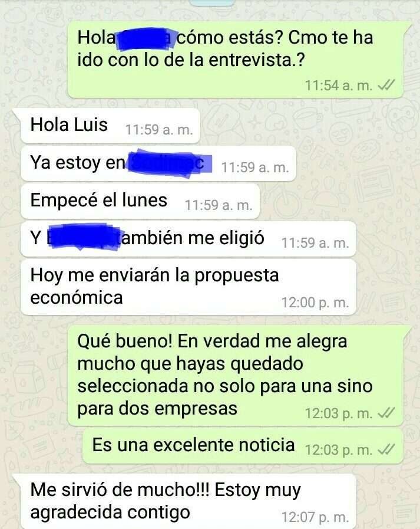The width and height of the screenshot is (420, 529).
Task: Select the 'propuesta económica' message bubble
Action: 188,287
